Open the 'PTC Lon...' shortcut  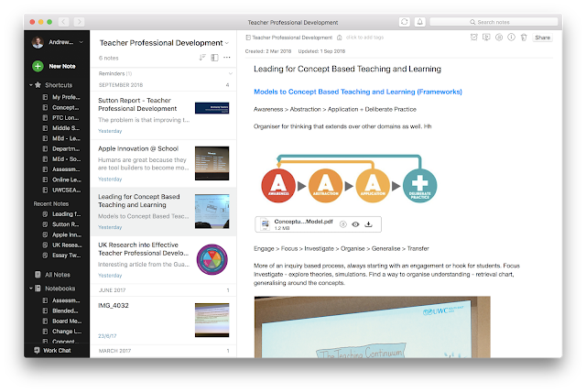[x=61, y=118]
